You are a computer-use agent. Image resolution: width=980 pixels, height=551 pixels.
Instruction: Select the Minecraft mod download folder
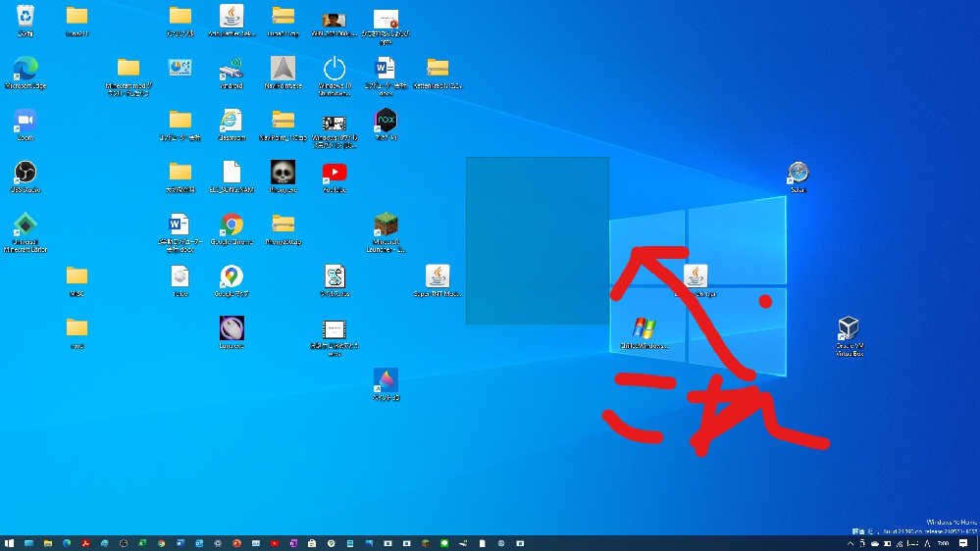129,75
